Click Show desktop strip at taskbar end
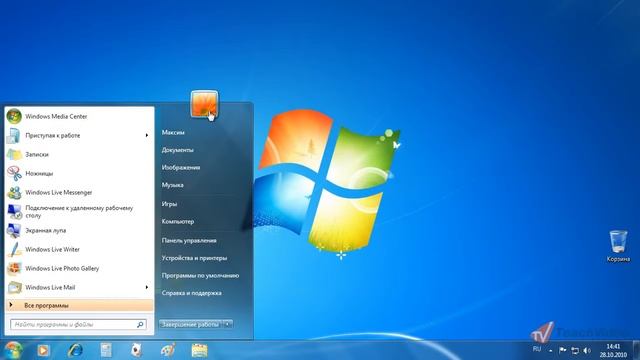Viewport: 640px width, 360px height. (x=636, y=350)
